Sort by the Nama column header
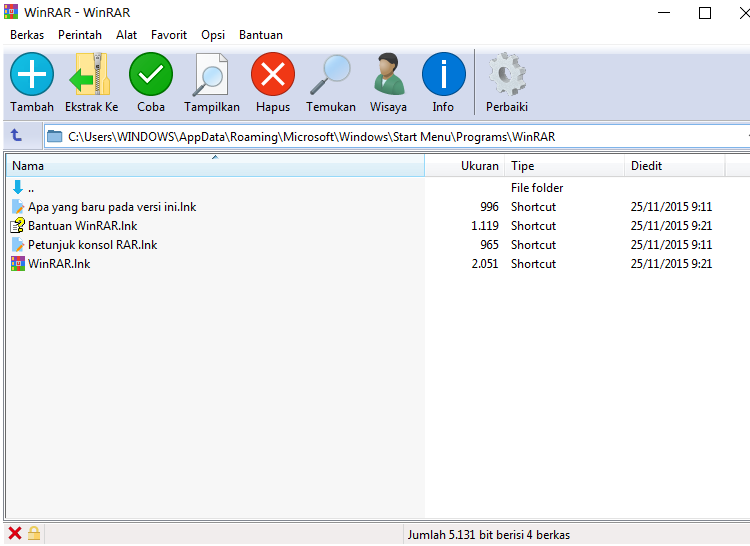This screenshot has height=546, width=750. tap(215, 165)
